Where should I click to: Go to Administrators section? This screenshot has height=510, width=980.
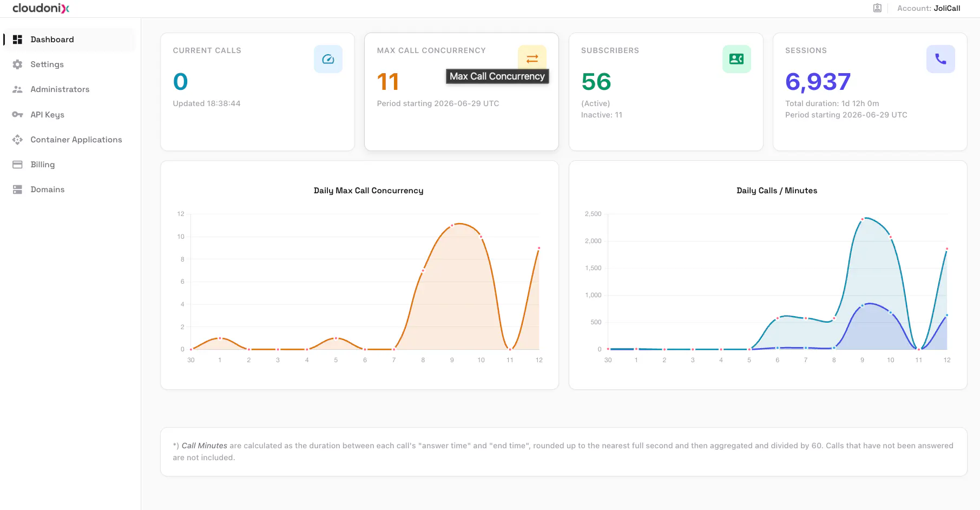click(x=70, y=89)
